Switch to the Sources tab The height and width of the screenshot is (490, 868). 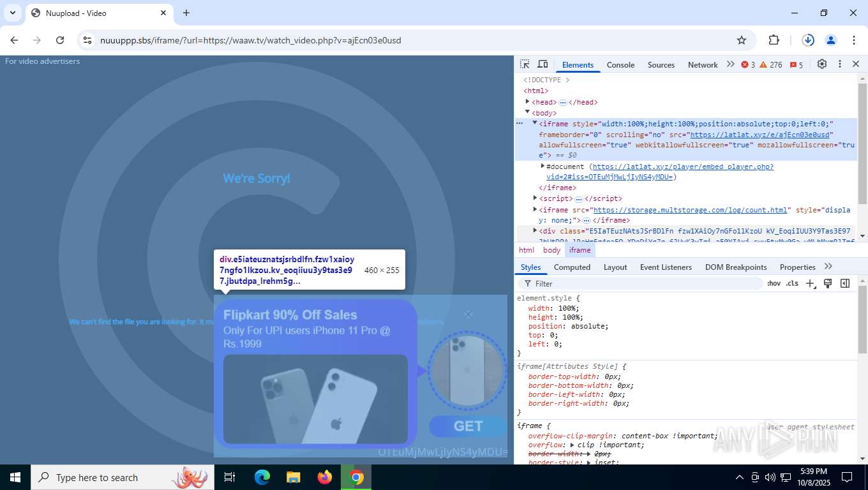[661, 64]
